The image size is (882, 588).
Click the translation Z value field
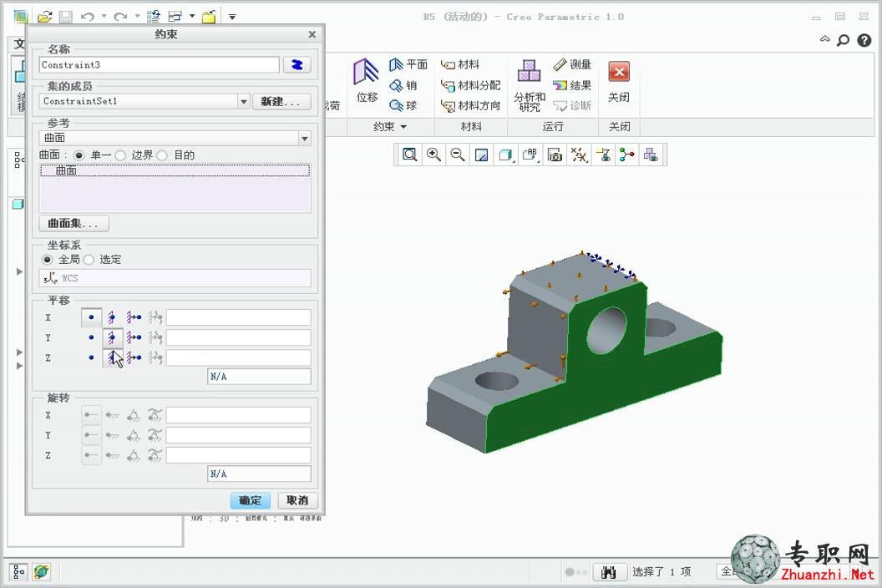[x=239, y=357]
